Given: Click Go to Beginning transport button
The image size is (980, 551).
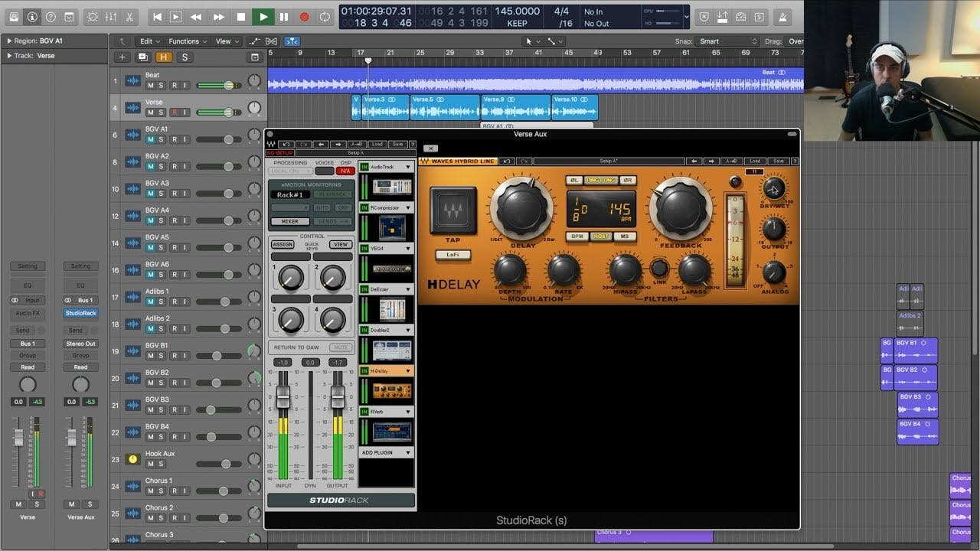Looking at the screenshot, I should (x=157, y=16).
